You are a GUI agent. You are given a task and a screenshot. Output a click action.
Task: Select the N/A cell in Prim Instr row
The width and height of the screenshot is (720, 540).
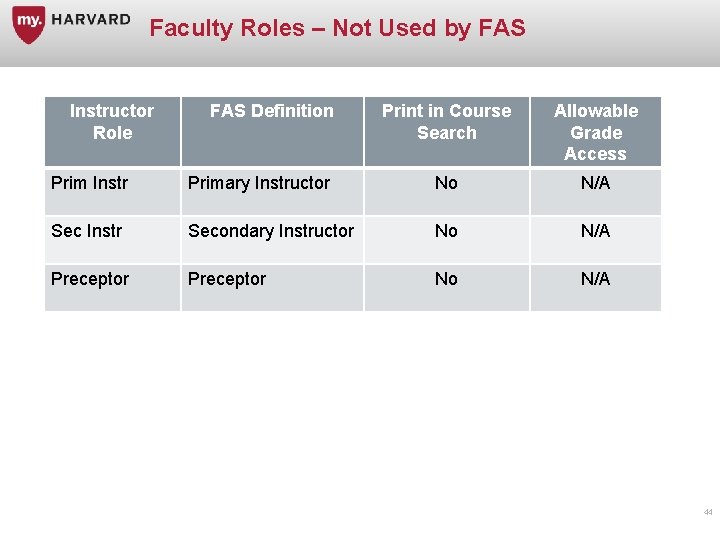pyautogui.click(x=595, y=183)
